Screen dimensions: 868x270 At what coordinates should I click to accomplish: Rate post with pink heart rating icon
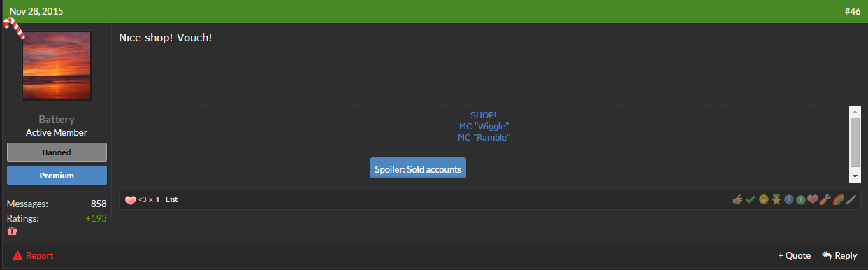coord(813,199)
